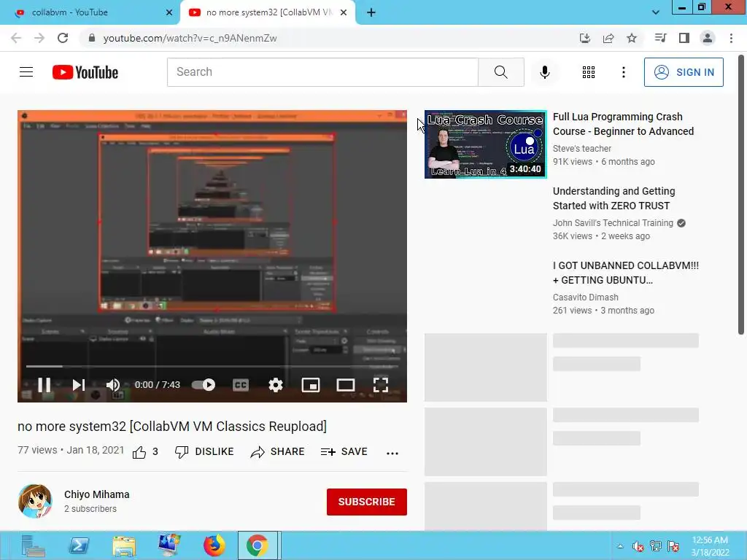Open I GOT UNBANNED COLLABVM video
The image size is (747, 560).
[x=625, y=273]
